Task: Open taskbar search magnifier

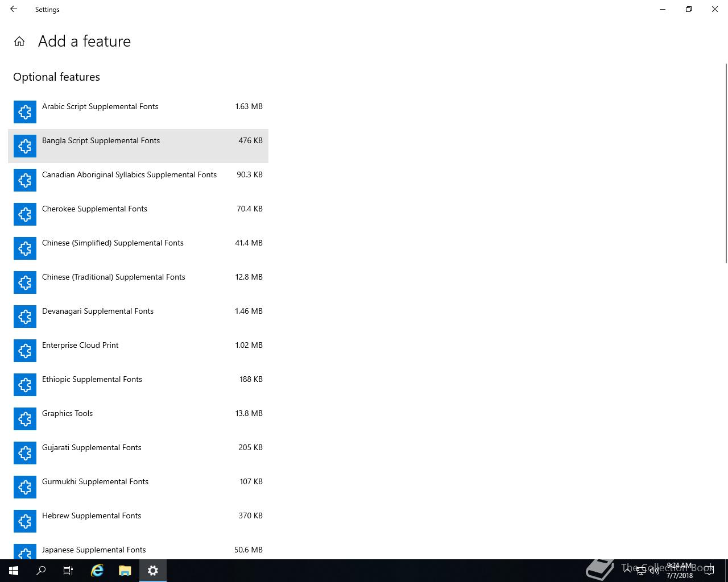Action: point(41,571)
